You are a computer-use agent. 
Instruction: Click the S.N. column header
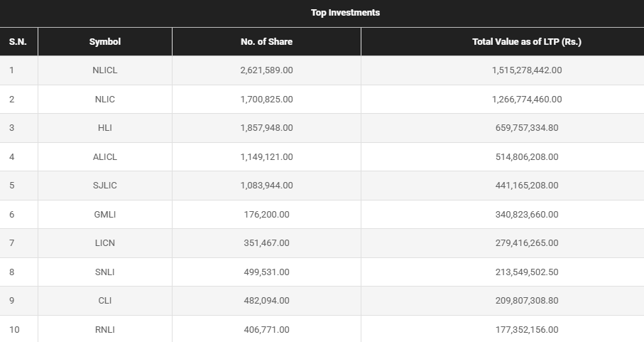[x=18, y=42]
